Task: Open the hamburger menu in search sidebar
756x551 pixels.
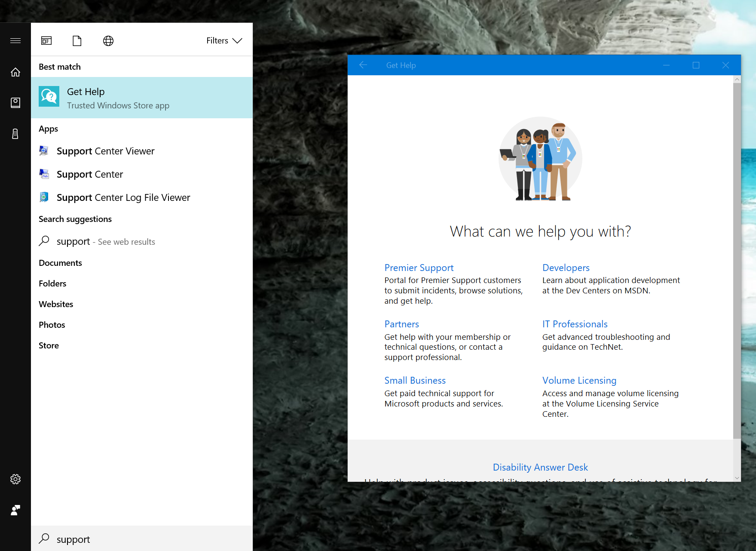Action: (x=15, y=41)
